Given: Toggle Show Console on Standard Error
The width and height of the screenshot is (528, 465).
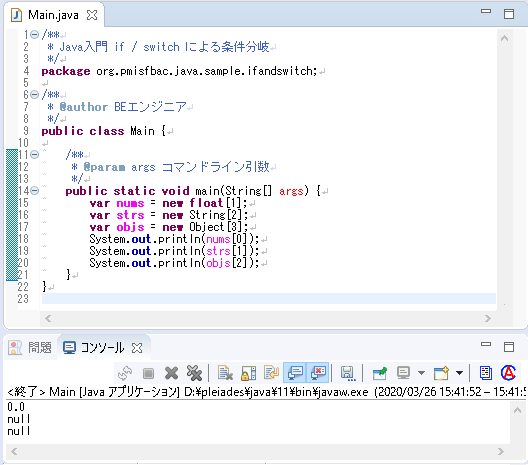Looking at the screenshot, I should click(x=318, y=373).
